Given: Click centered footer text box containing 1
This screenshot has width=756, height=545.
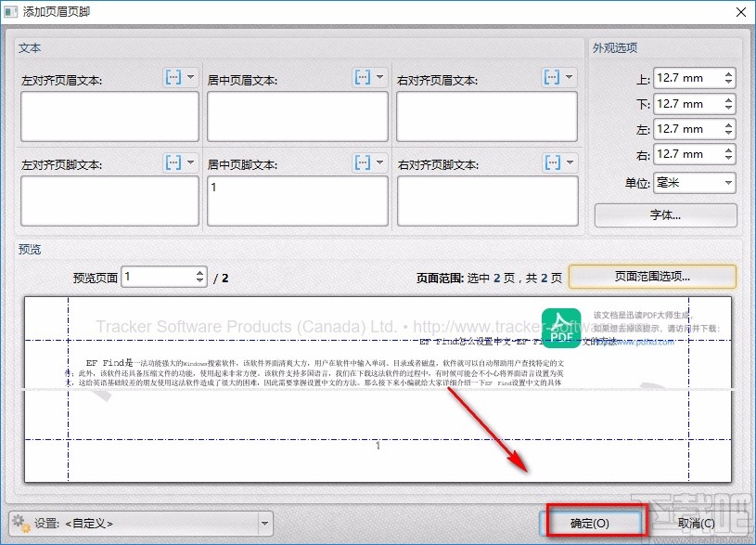Looking at the screenshot, I should pos(298,201).
